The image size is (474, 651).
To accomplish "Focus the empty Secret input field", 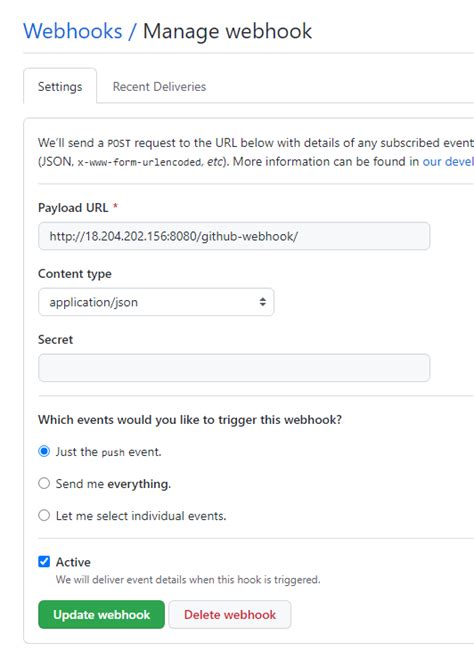I will pyautogui.click(x=234, y=367).
